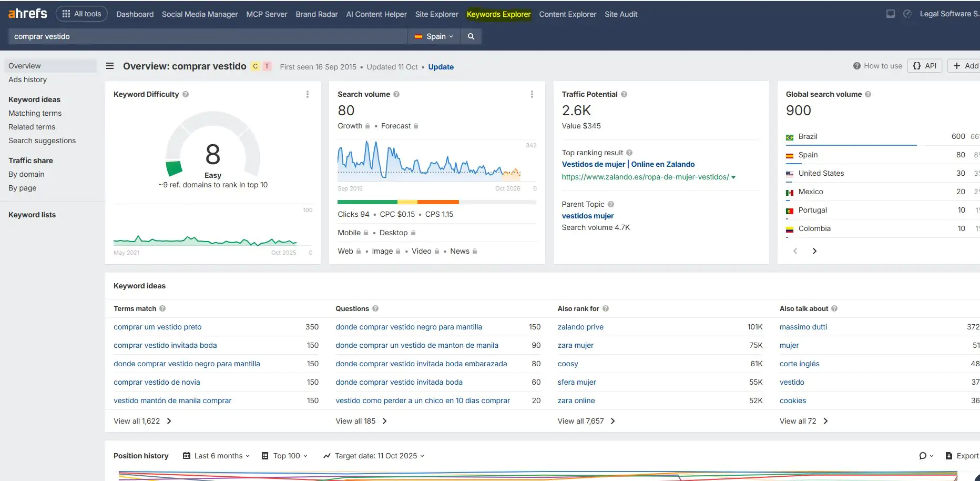Go to next countries page arrow
Image resolution: width=980 pixels, height=481 pixels.
[x=814, y=251]
